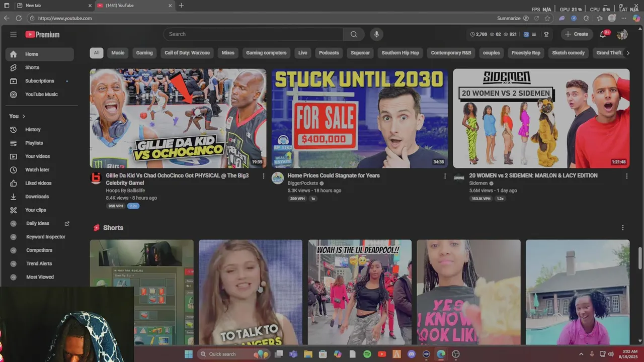The height and width of the screenshot is (362, 644).
Task: Open the browser settings ellipsis menu
Action: pyautogui.click(x=624, y=18)
